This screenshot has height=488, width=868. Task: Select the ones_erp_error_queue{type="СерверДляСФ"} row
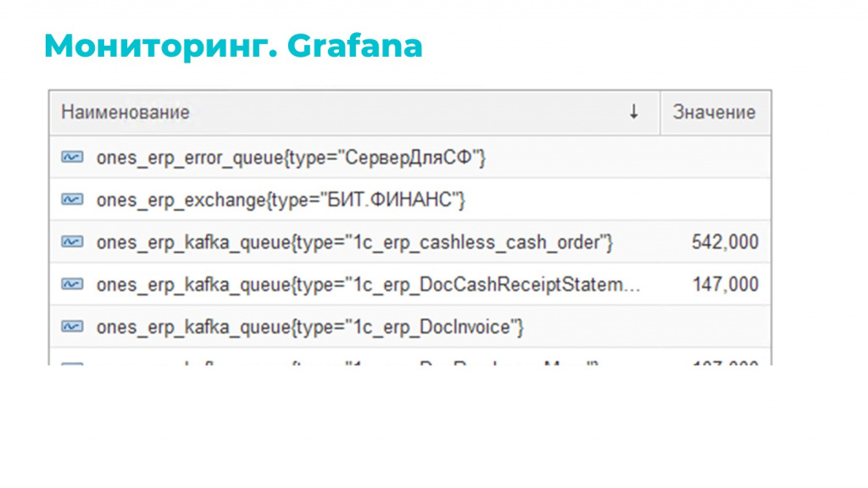[x=409, y=157]
